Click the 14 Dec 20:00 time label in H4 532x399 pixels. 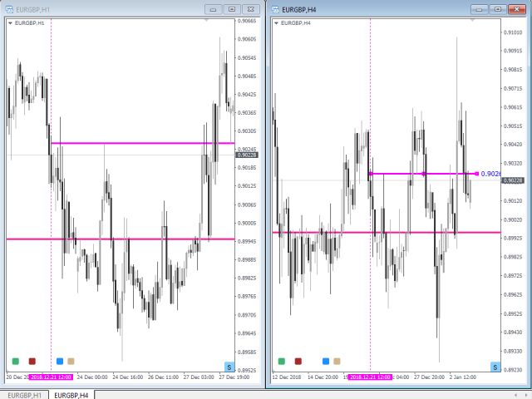pyautogui.click(x=323, y=377)
